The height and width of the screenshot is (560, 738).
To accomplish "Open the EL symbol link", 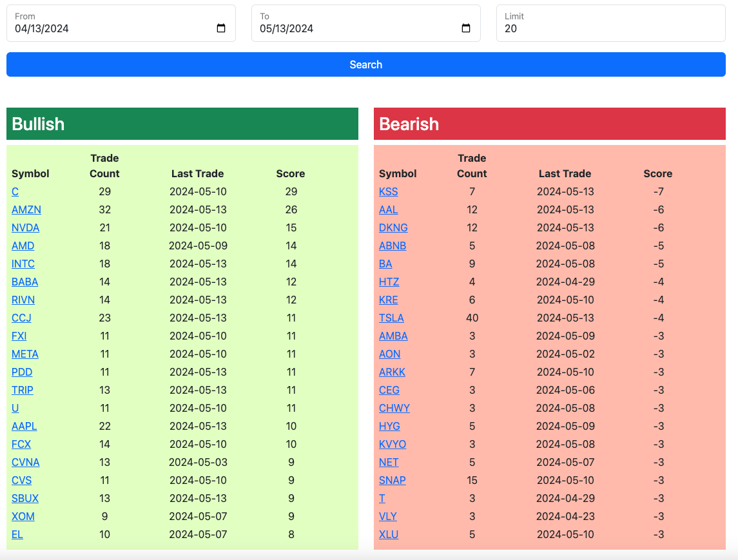I will 17,535.
